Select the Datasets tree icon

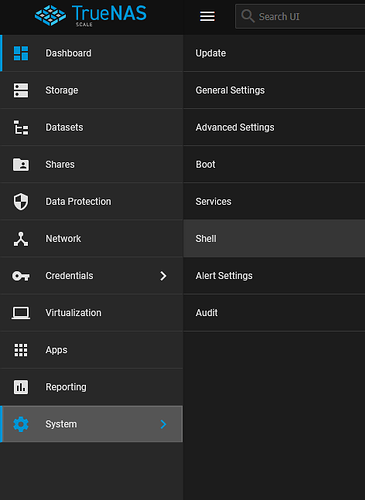click(21, 128)
